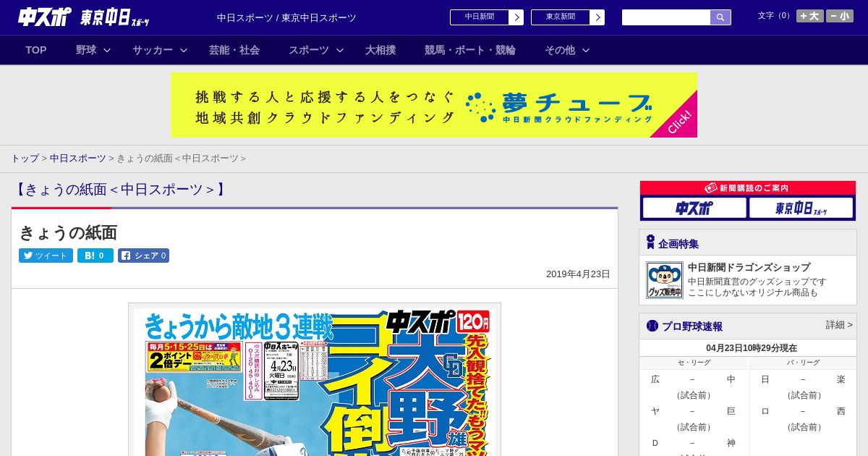Open the ドラゴンズショップ mascot thumbnail
The width and height of the screenshot is (868, 456).
pos(665,280)
